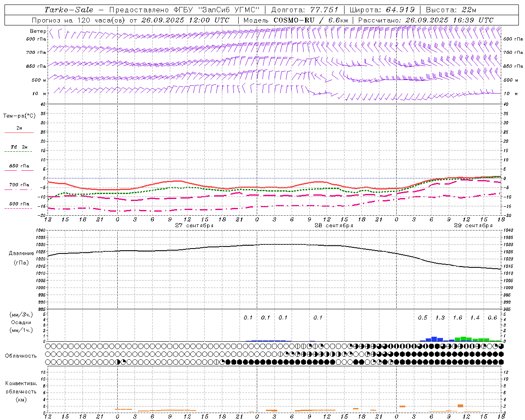
Task: Click the tallest blue precipitation bar
Action: (x=434, y=339)
